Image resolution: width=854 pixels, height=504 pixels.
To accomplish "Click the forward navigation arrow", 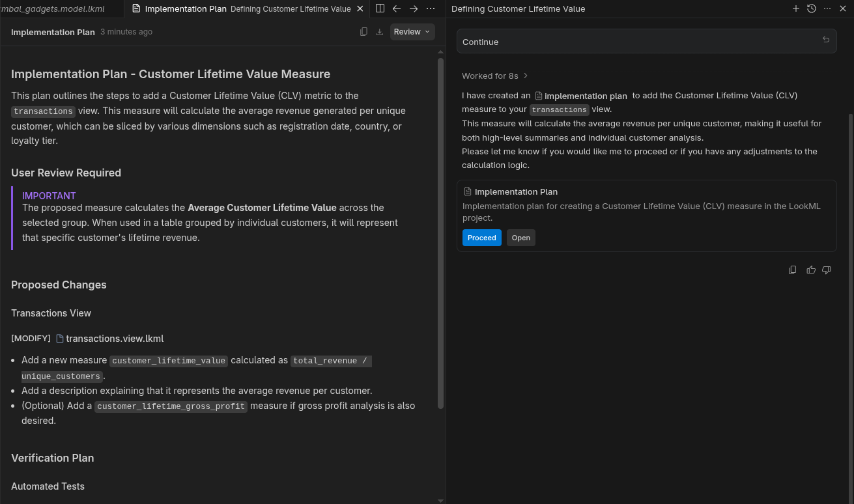I will click(x=414, y=8).
